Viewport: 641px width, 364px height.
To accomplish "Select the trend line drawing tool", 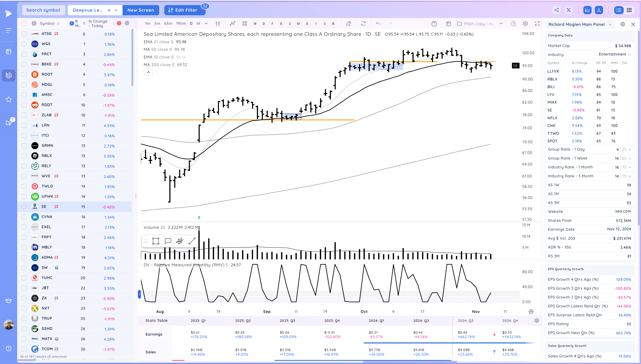I will point(192,241).
